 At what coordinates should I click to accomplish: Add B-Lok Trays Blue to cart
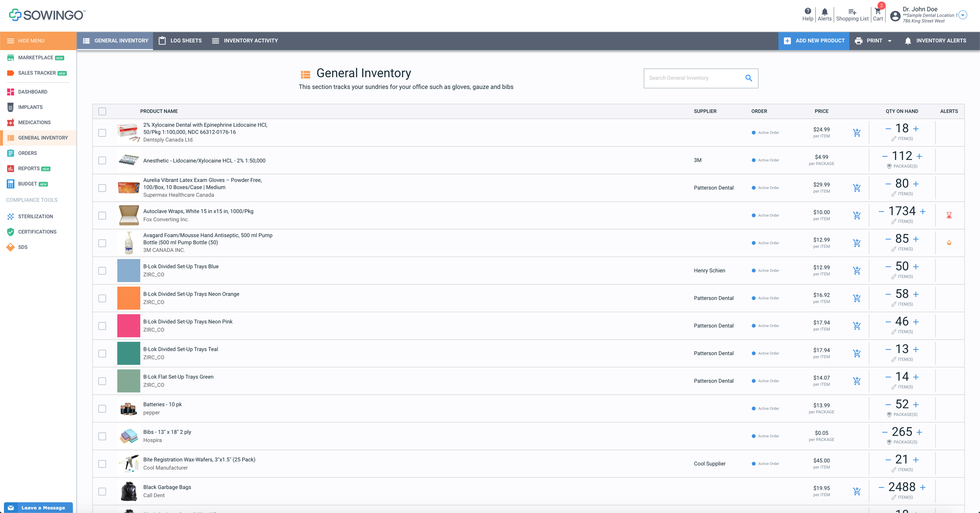coord(856,270)
